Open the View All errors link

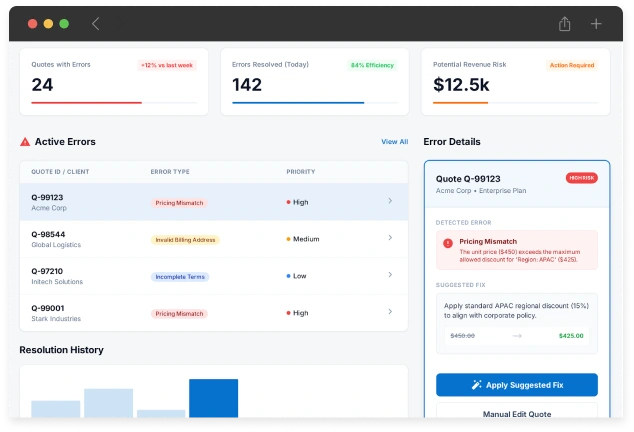(x=394, y=142)
